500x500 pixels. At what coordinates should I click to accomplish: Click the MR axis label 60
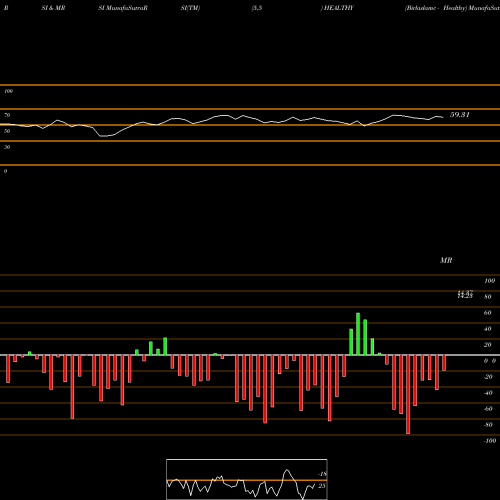point(488,313)
